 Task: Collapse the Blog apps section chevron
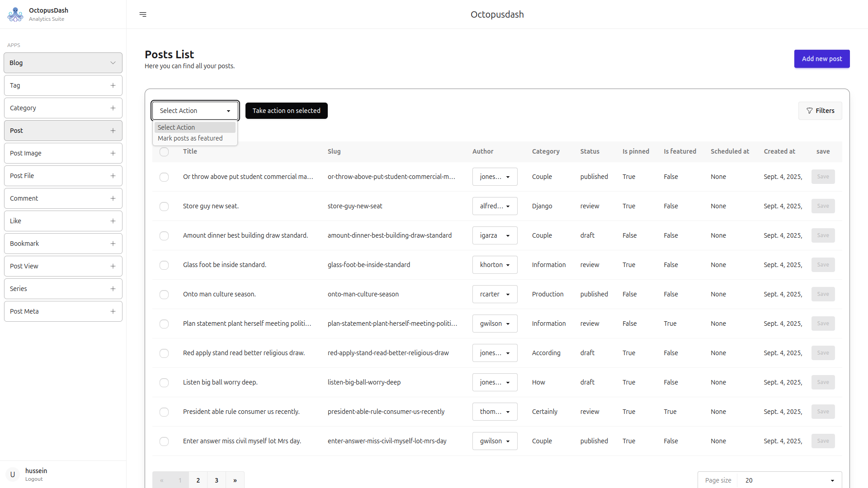[x=113, y=63]
